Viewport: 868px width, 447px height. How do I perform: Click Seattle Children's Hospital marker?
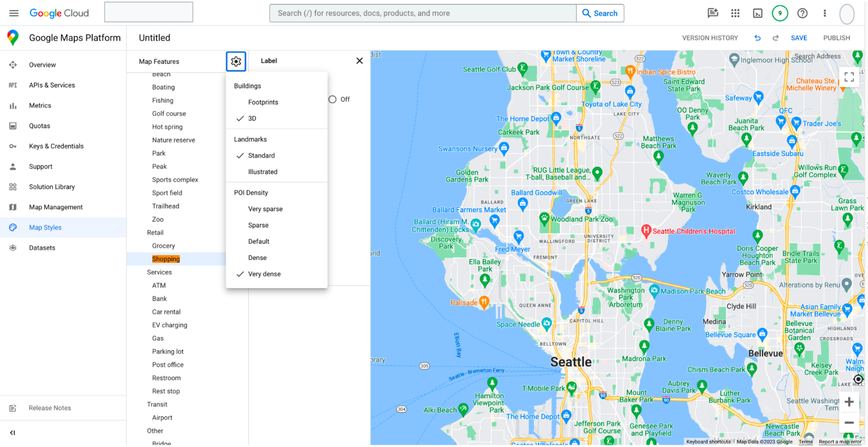pyautogui.click(x=646, y=231)
